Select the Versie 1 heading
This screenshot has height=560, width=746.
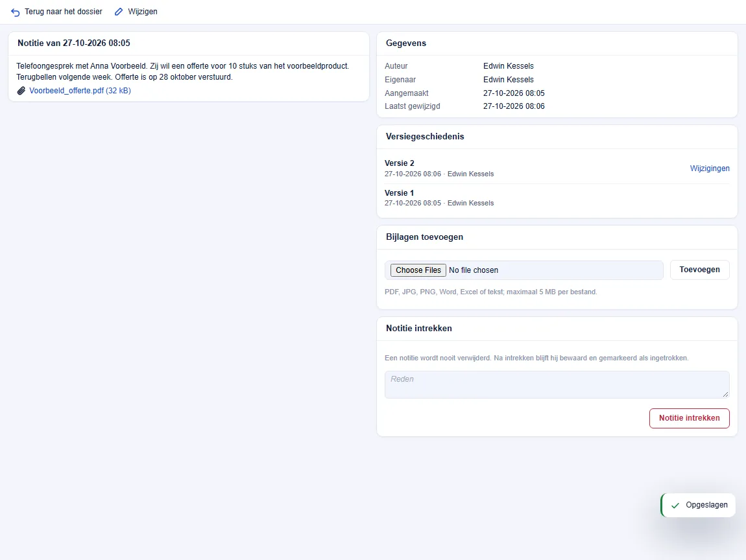pos(399,193)
